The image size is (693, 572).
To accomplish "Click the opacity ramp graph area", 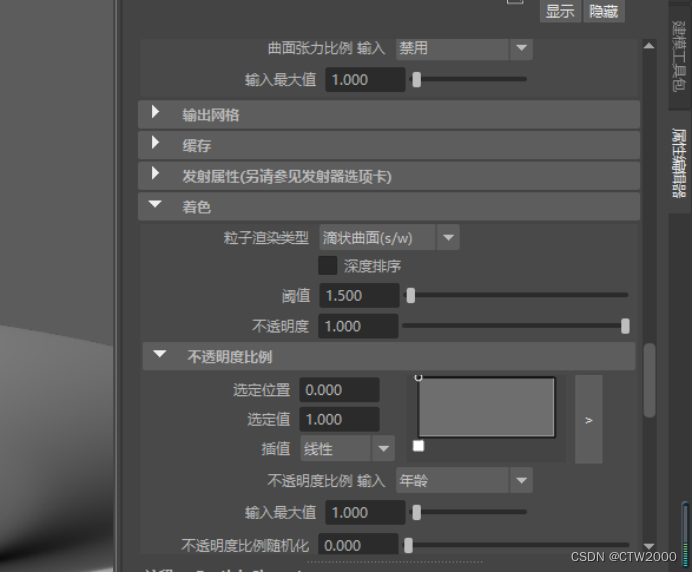I will pyautogui.click(x=486, y=407).
